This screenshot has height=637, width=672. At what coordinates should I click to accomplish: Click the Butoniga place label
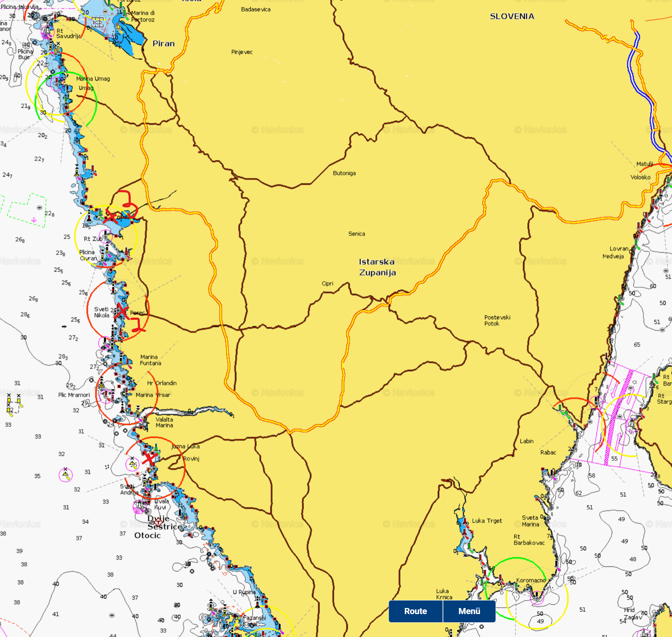click(344, 173)
